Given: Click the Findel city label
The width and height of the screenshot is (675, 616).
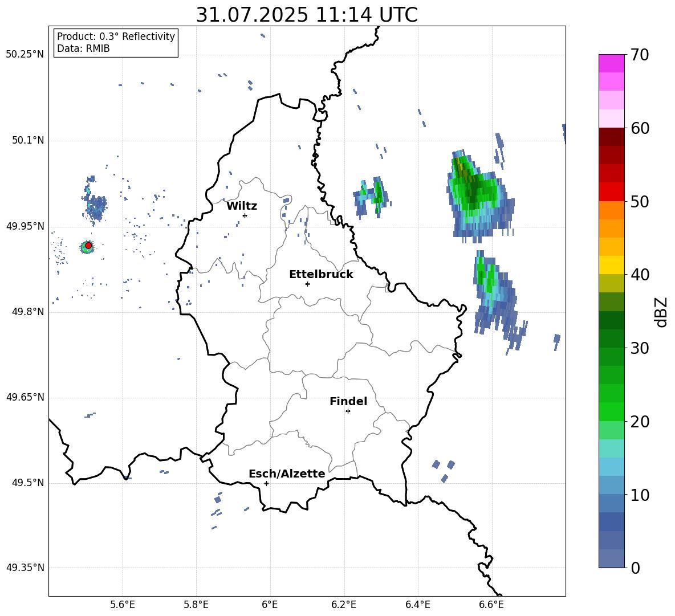Looking at the screenshot, I should pos(348,401).
